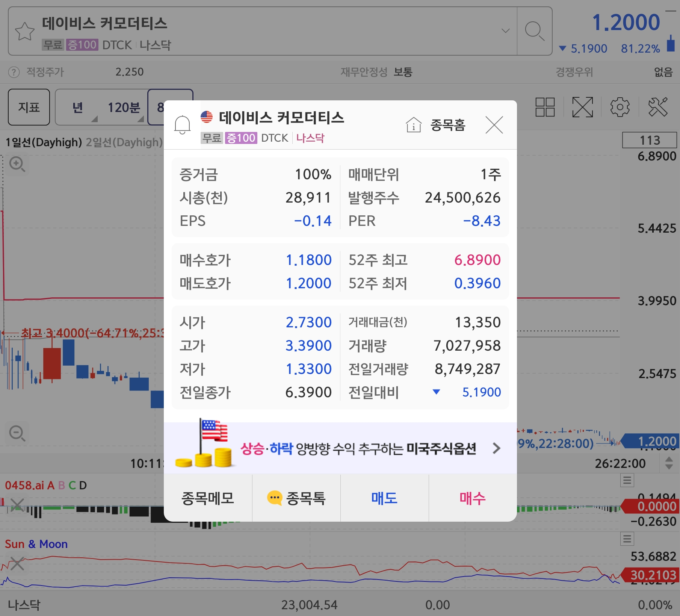
Task: Open the drawing tools icon
Action: coord(658,107)
